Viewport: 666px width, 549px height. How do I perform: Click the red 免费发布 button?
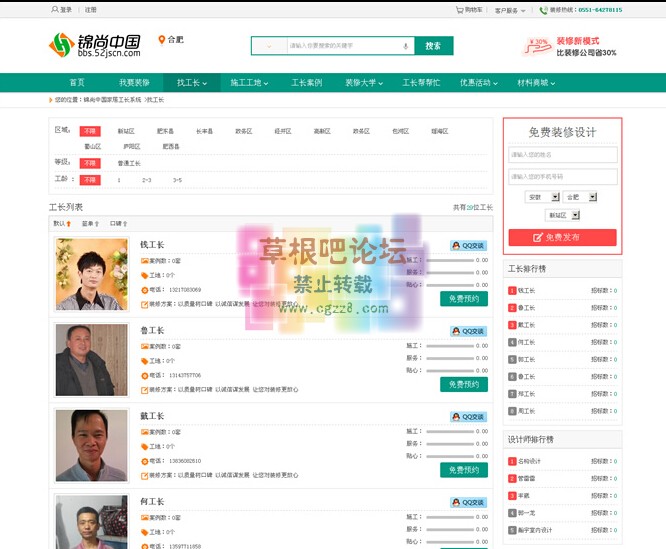[x=562, y=237]
